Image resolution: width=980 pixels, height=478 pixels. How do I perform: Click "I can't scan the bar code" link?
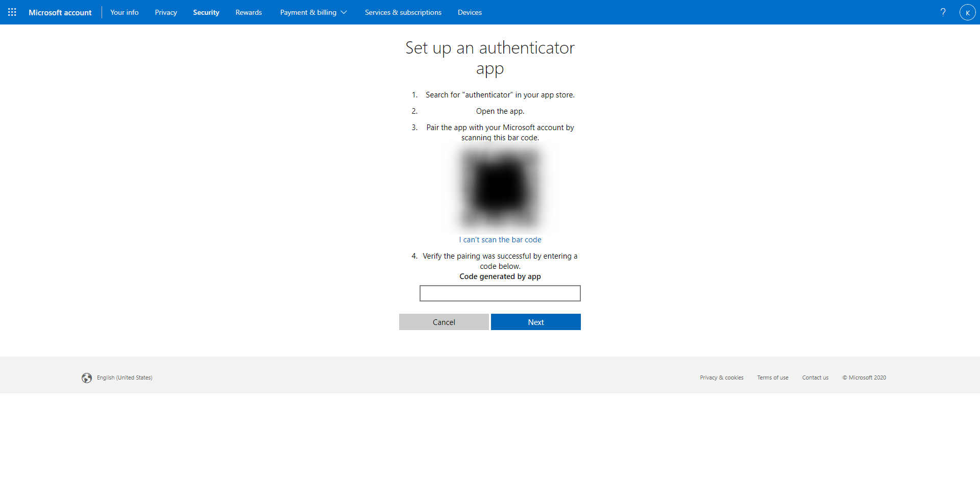(x=500, y=240)
